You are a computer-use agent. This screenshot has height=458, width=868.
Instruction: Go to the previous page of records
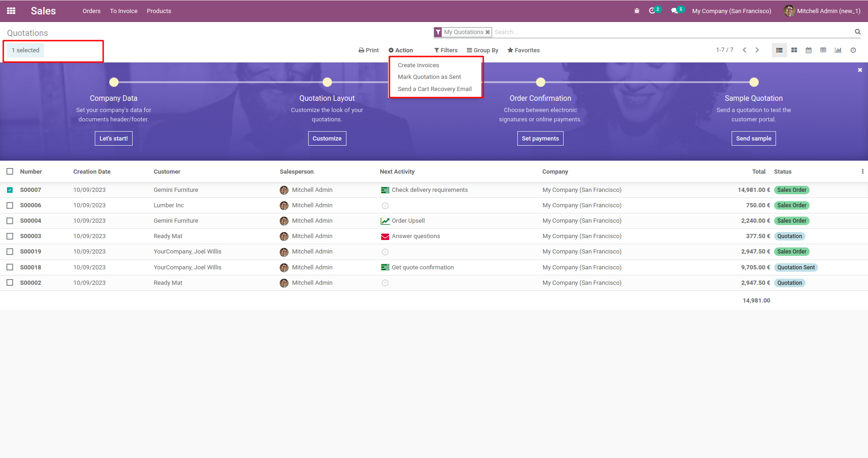pyautogui.click(x=744, y=50)
